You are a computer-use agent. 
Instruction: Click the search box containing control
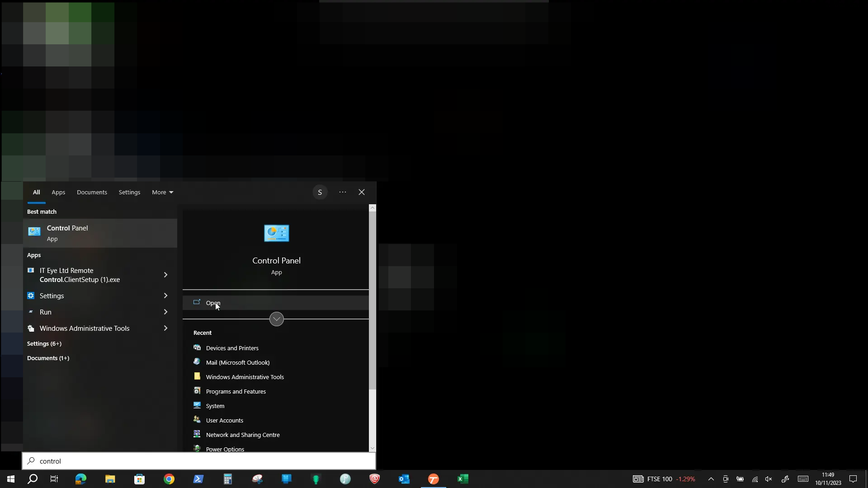pyautogui.click(x=199, y=461)
